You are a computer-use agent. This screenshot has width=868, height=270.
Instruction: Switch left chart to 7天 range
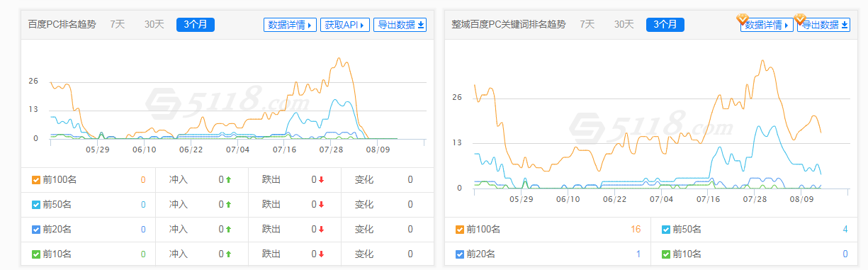click(x=118, y=24)
